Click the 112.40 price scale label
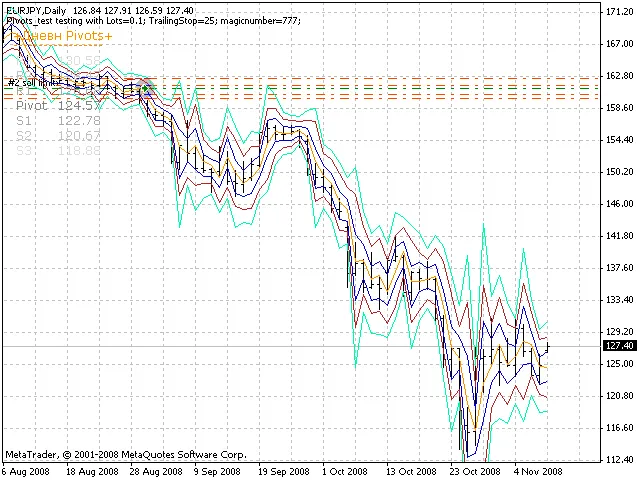This screenshot has height=480, width=640. [x=620, y=460]
